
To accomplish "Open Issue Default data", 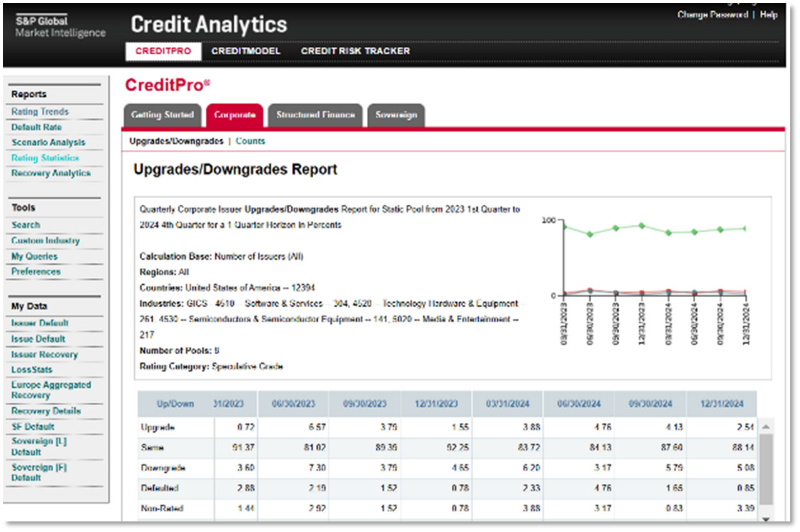I will [x=38, y=339].
